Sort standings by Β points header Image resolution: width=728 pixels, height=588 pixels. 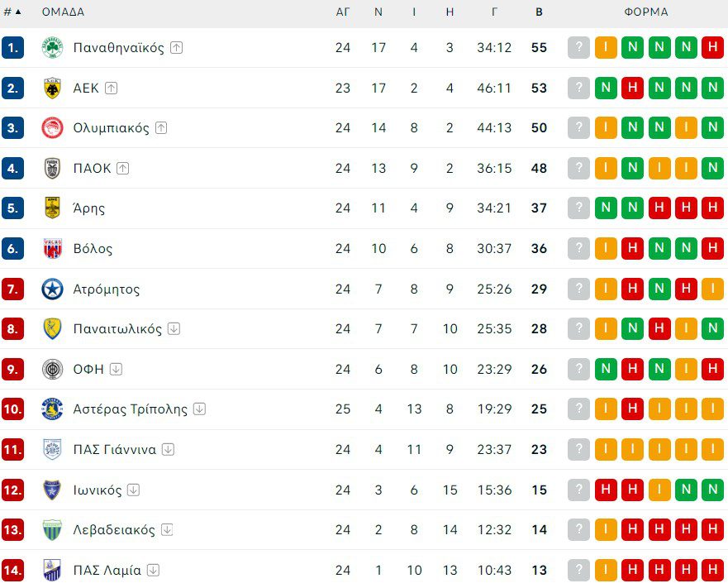point(539,12)
